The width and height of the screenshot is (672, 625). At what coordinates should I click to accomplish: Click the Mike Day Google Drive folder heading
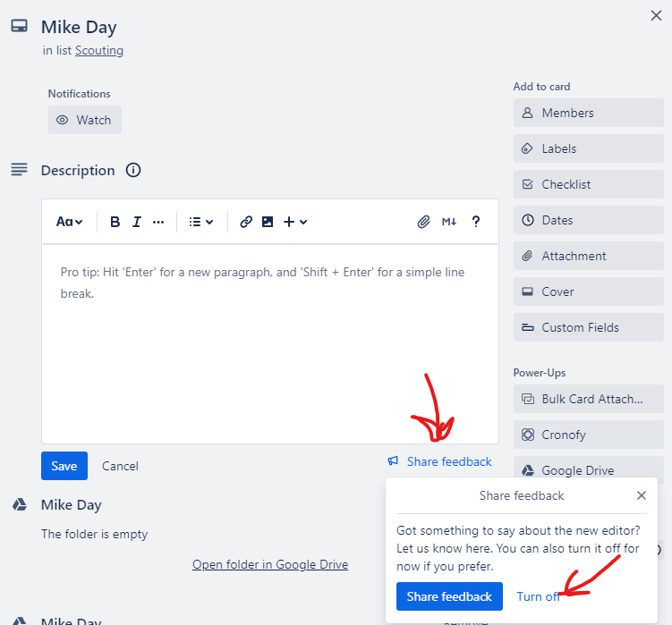click(72, 505)
